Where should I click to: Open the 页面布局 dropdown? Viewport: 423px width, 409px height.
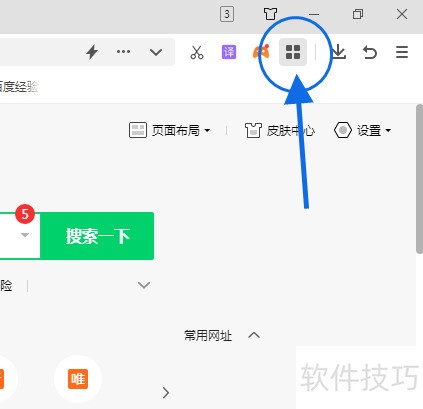(170, 130)
